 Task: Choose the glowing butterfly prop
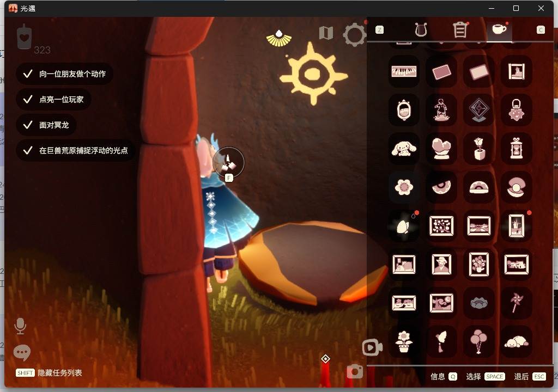tap(404, 225)
